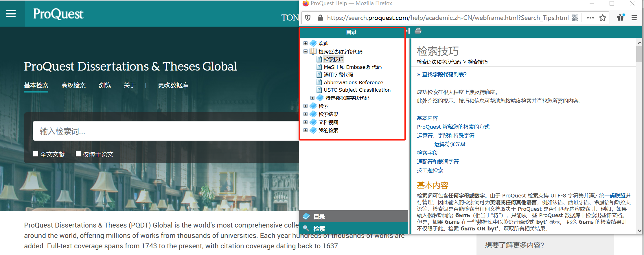Open the ProQuest hamburger menu
Viewport: 644px width, 255px height.
pos(11,14)
